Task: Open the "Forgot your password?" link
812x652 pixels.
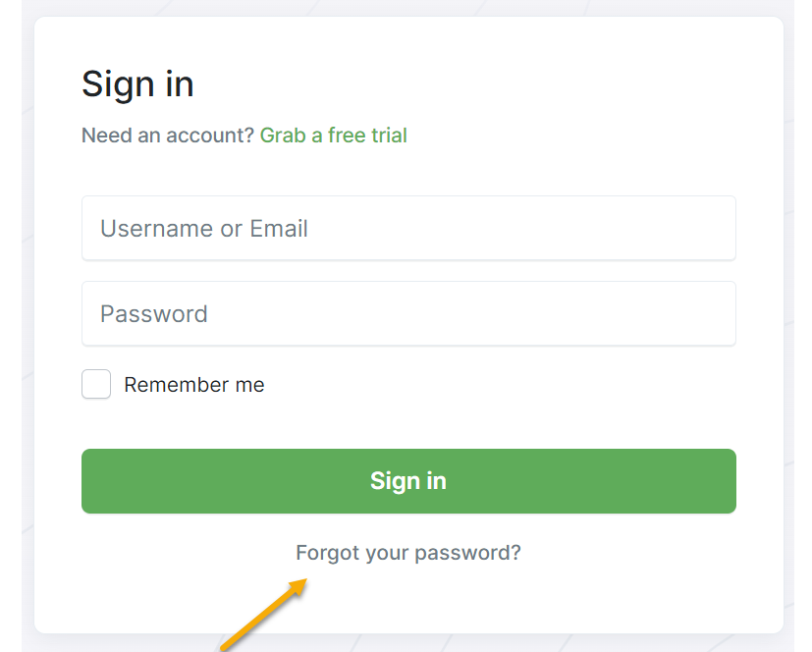Action: (408, 553)
